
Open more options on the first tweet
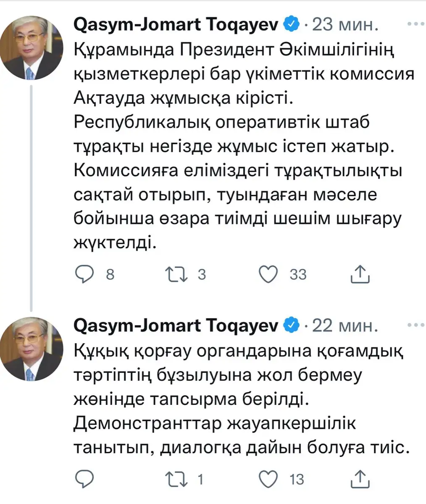tap(416, 25)
